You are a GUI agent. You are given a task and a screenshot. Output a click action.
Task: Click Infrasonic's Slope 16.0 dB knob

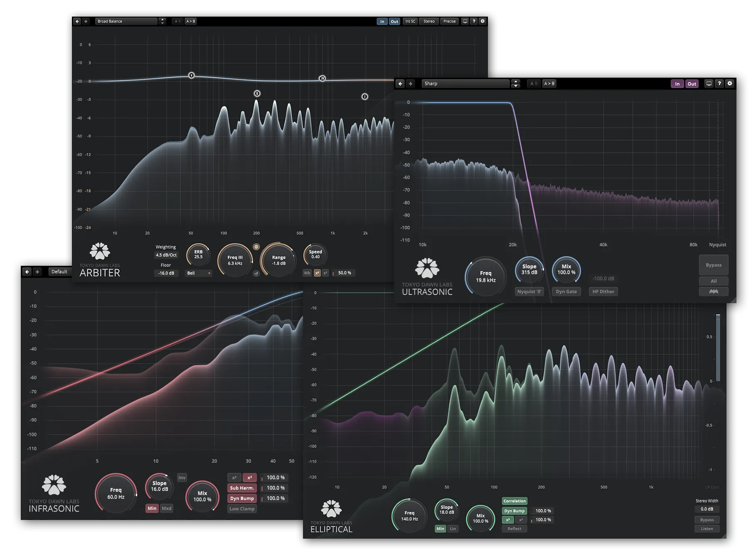point(159,486)
